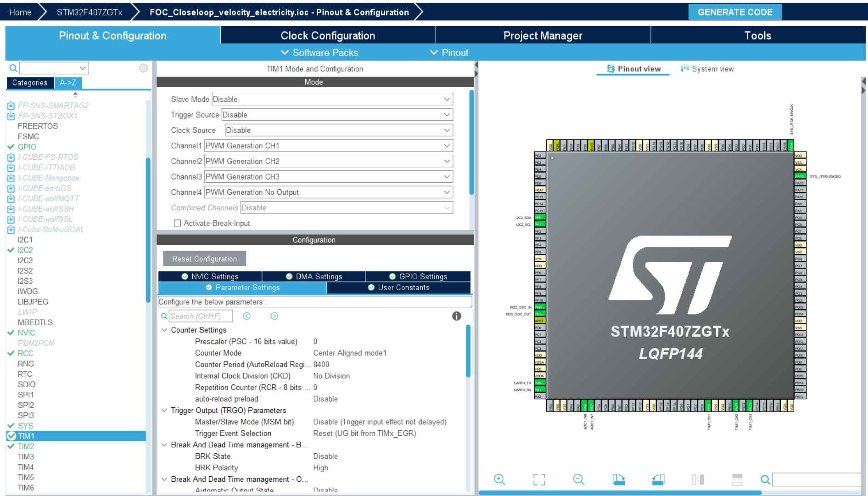
Task: Expand Pinout menu
Action: (449, 53)
